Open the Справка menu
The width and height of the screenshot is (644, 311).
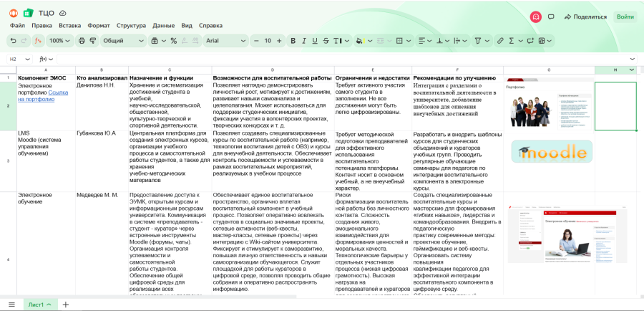210,26
